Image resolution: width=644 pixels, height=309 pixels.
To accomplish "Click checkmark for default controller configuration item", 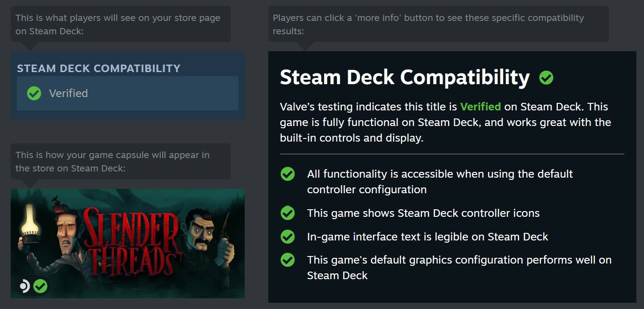I will 287,174.
